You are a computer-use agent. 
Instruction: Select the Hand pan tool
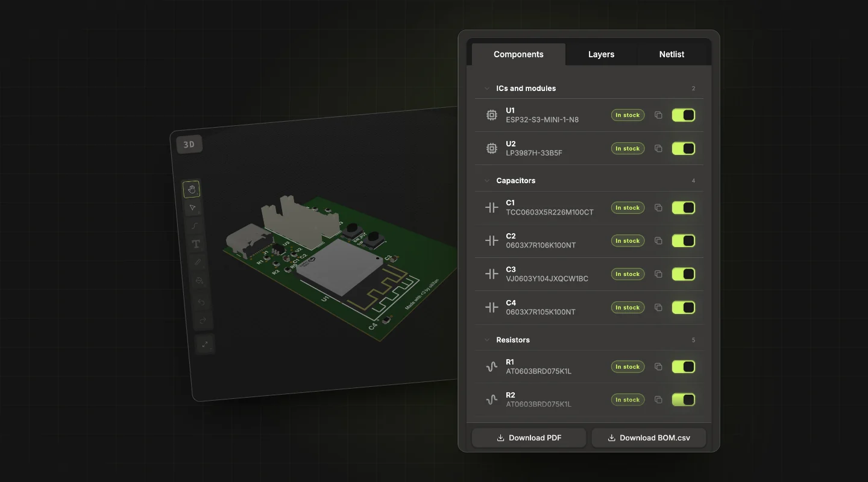(192, 189)
